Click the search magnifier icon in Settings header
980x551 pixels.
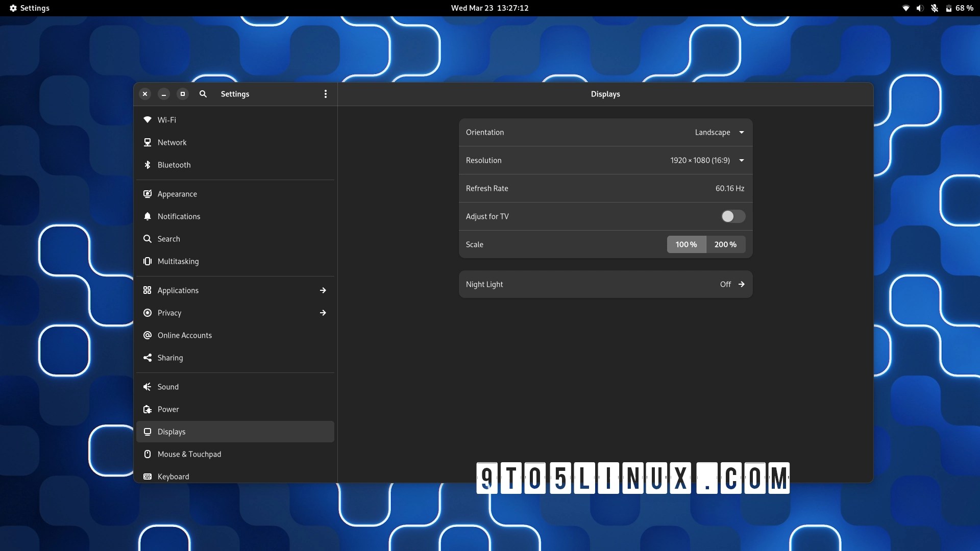(x=203, y=94)
